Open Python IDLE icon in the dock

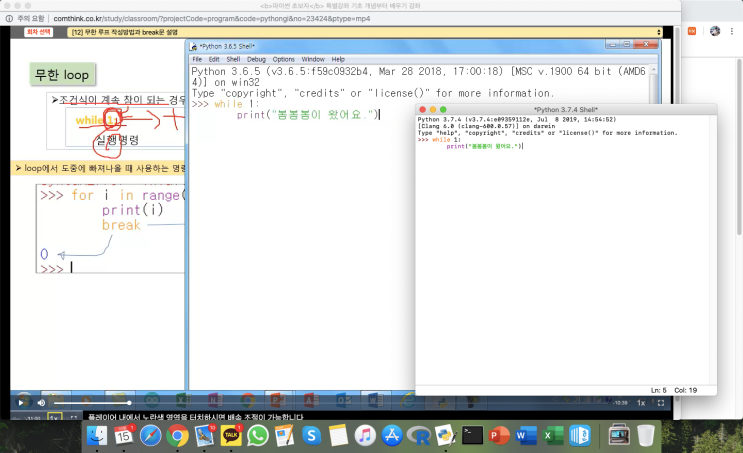[x=445, y=435]
